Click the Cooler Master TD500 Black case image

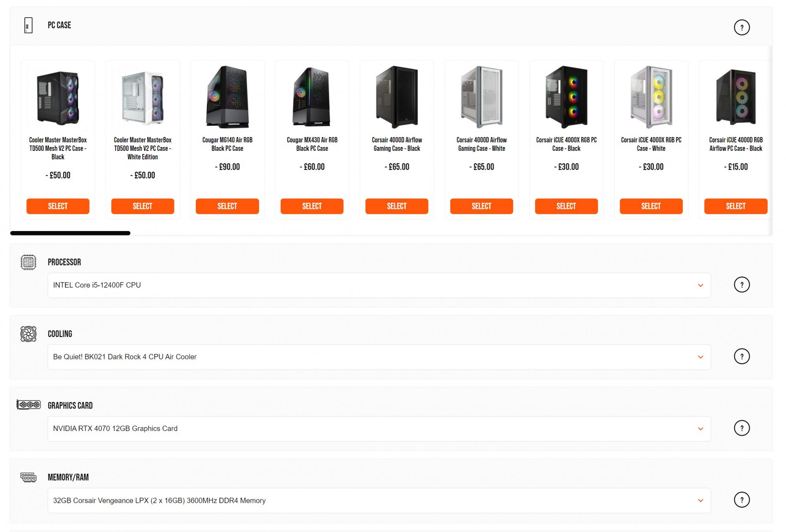pyautogui.click(x=58, y=97)
